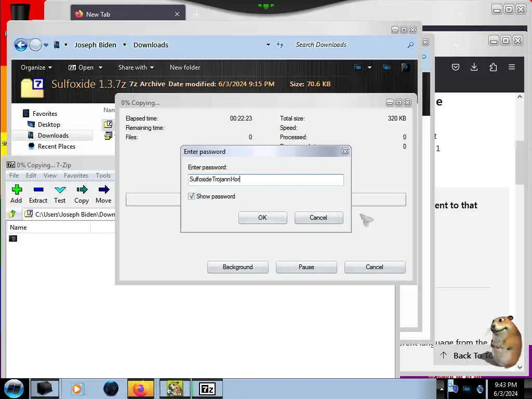Open the View menu in 7-Zip
Screen dimensions: 532x399
(x=50, y=176)
